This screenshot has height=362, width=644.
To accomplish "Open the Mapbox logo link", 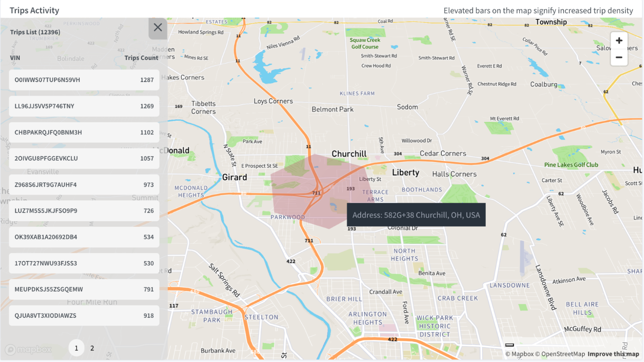I will tap(28, 350).
